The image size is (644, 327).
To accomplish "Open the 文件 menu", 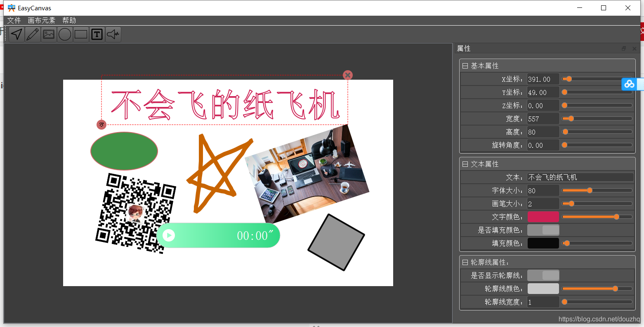I will point(14,20).
